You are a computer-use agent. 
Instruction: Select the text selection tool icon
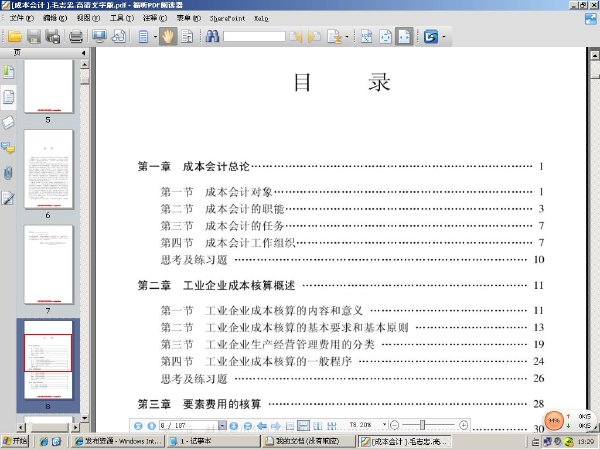tap(187, 37)
